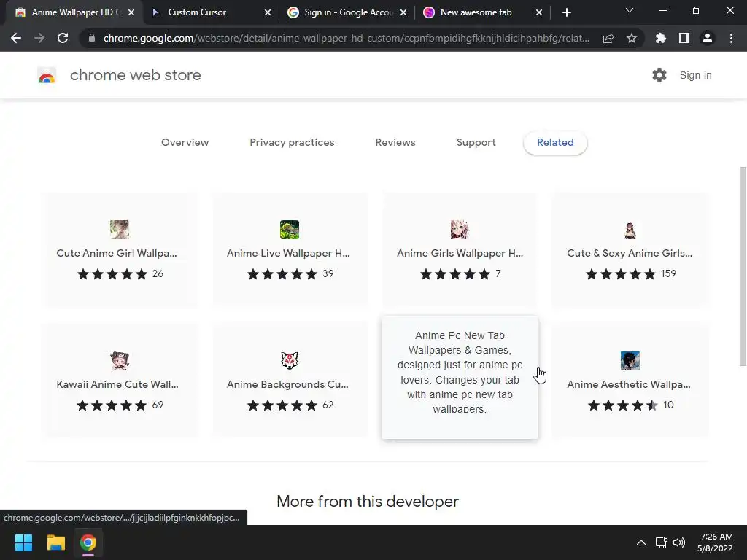The width and height of the screenshot is (747, 560).
Task: Open the Support tab
Action: coord(476,142)
